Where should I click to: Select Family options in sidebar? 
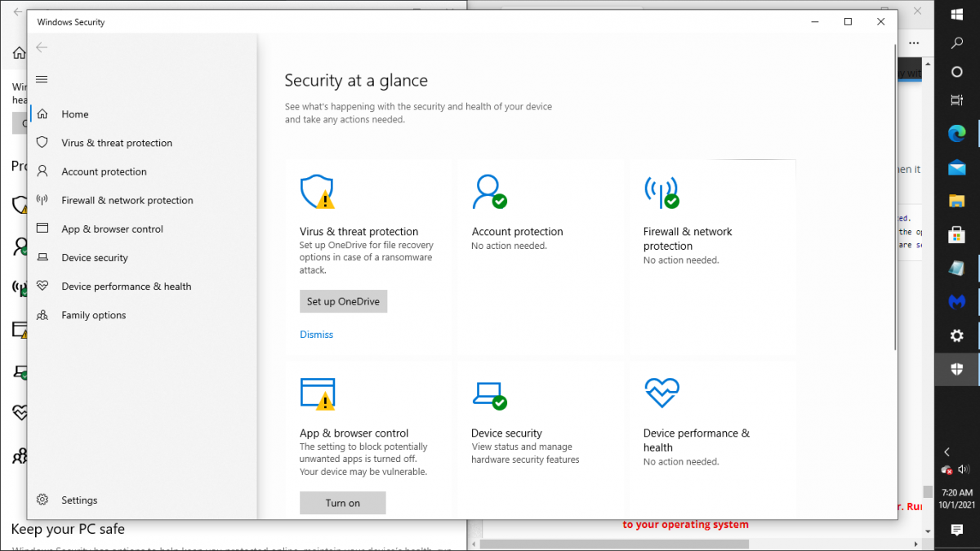(x=94, y=315)
